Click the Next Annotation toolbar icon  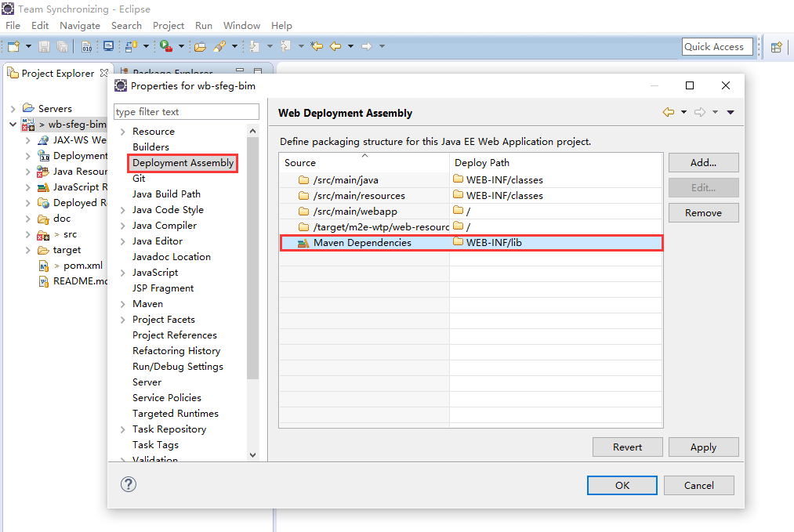pos(255,46)
